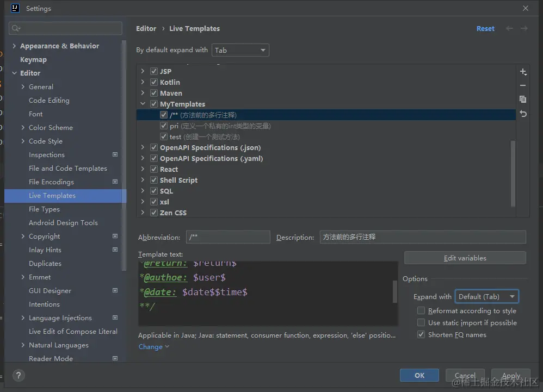Image resolution: width=543 pixels, height=392 pixels.
Task: Expand the Zen CSS template group
Action: (x=143, y=212)
